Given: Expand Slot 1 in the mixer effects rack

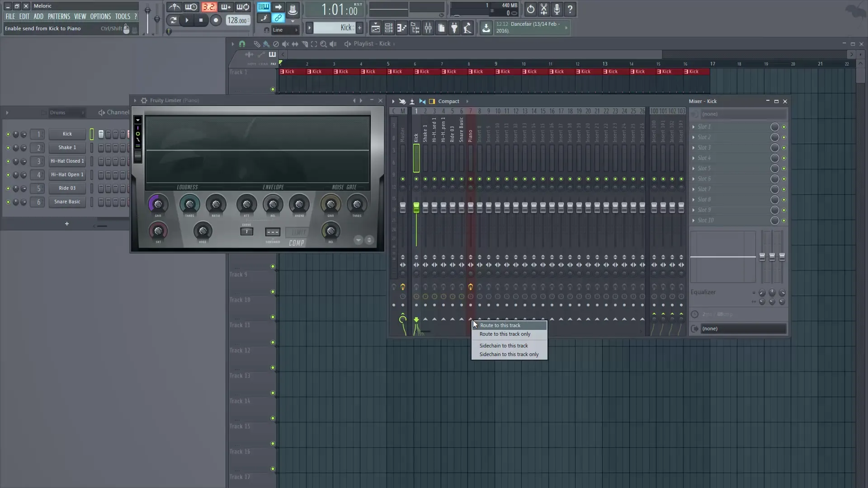Looking at the screenshot, I should (694, 127).
